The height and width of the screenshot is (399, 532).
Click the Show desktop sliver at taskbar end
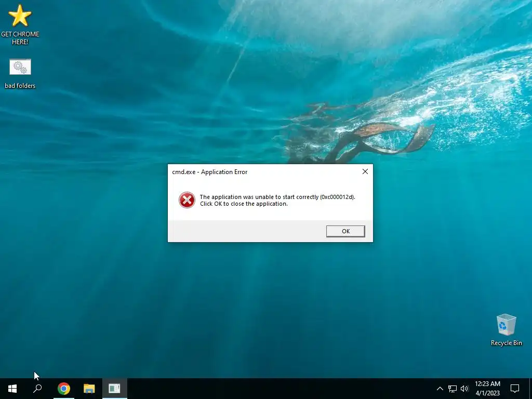click(530, 389)
